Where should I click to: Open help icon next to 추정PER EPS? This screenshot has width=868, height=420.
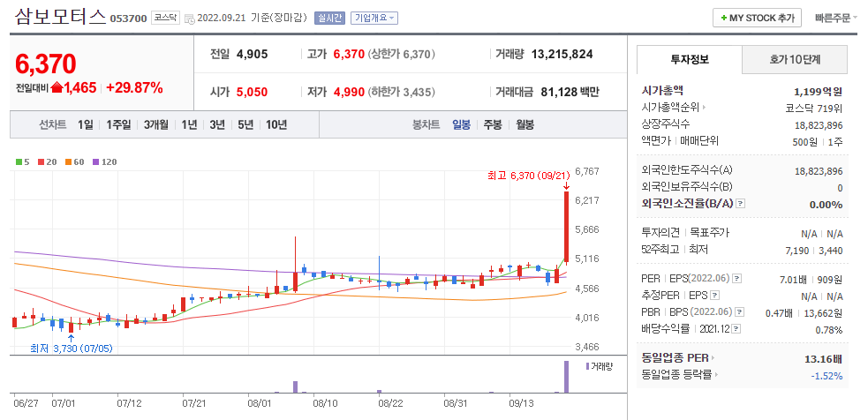tap(714, 296)
